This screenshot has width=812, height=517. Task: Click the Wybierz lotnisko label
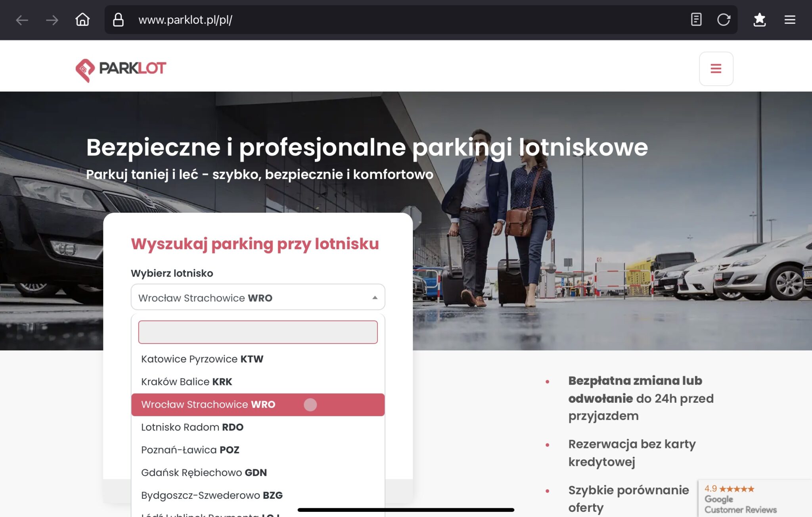(172, 273)
